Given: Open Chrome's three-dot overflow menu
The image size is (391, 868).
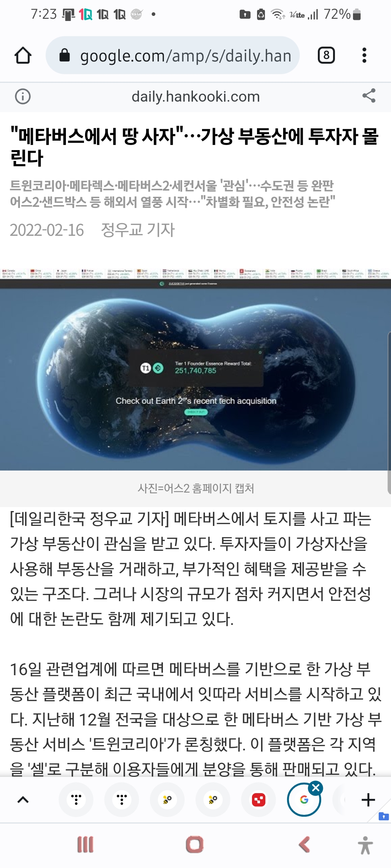Looking at the screenshot, I should [364, 55].
